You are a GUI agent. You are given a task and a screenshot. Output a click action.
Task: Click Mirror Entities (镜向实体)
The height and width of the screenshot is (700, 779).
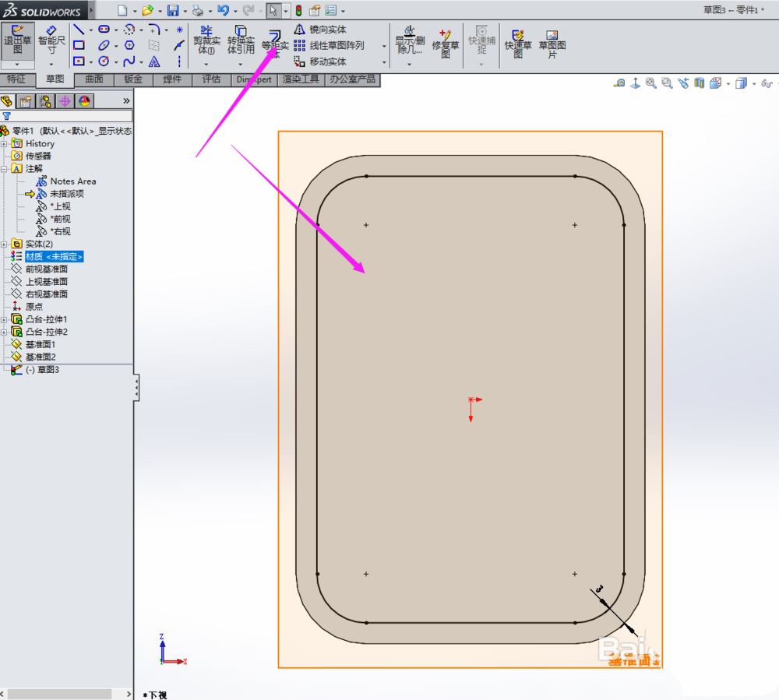[x=320, y=30]
